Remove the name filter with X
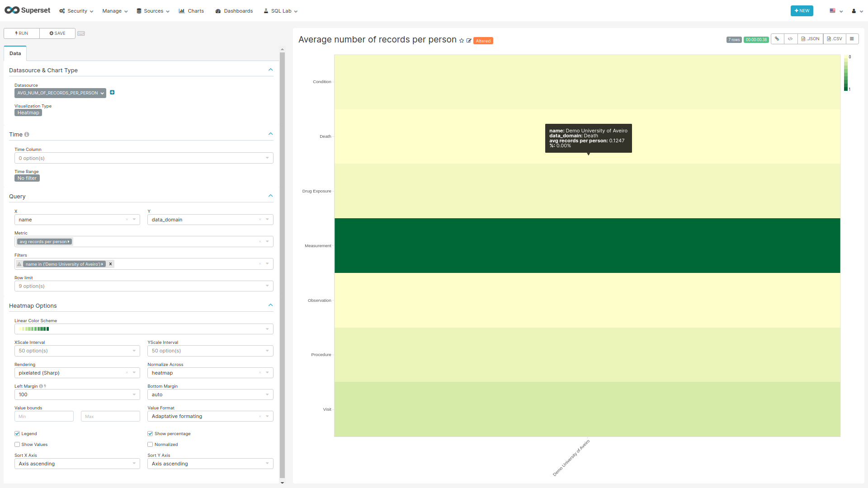 (110, 264)
